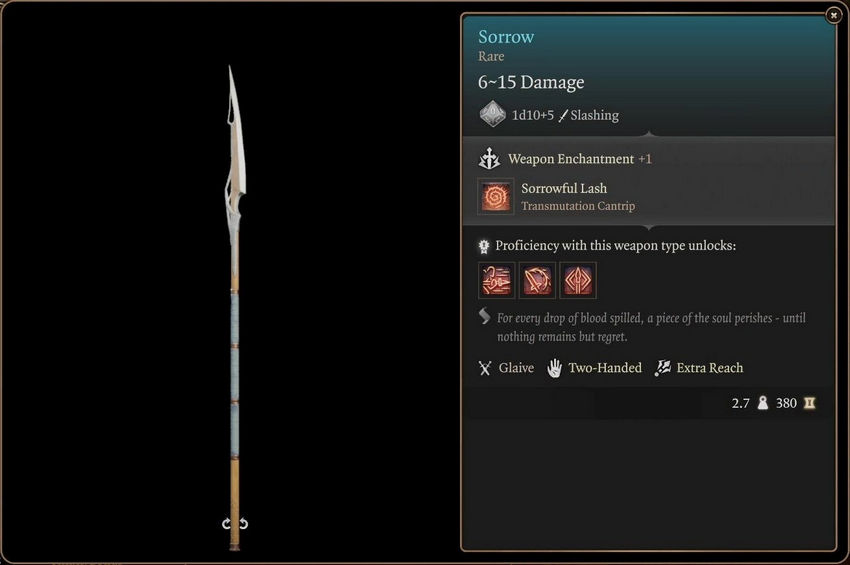Click the Weapon Enchantment icon
The height and width of the screenshot is (565, 850).
[489, 159]
